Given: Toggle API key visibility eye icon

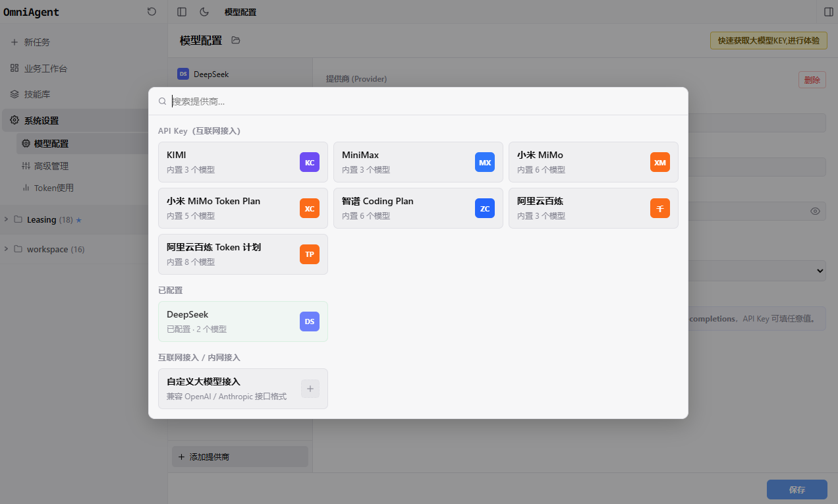Looking at the screenshot, I should [x=815, y=211].
